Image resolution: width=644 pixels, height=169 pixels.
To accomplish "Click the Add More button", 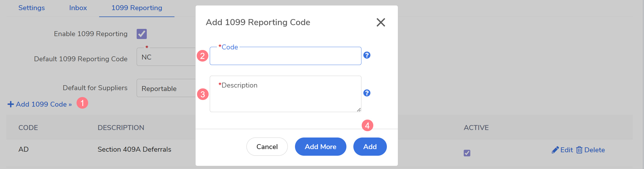I will pyautogui.click(x=320, y=147).
